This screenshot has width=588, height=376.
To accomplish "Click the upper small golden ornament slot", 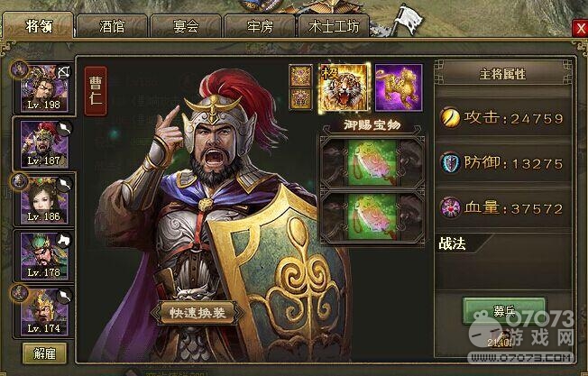I will pos(300,76).
